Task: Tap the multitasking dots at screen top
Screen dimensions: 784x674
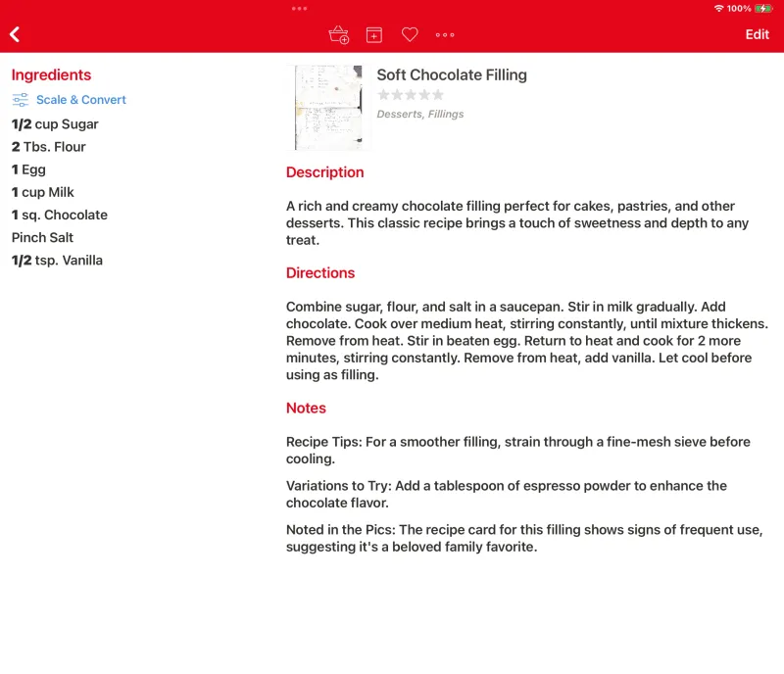Action: pyautogui.click(x=298, y=8)
